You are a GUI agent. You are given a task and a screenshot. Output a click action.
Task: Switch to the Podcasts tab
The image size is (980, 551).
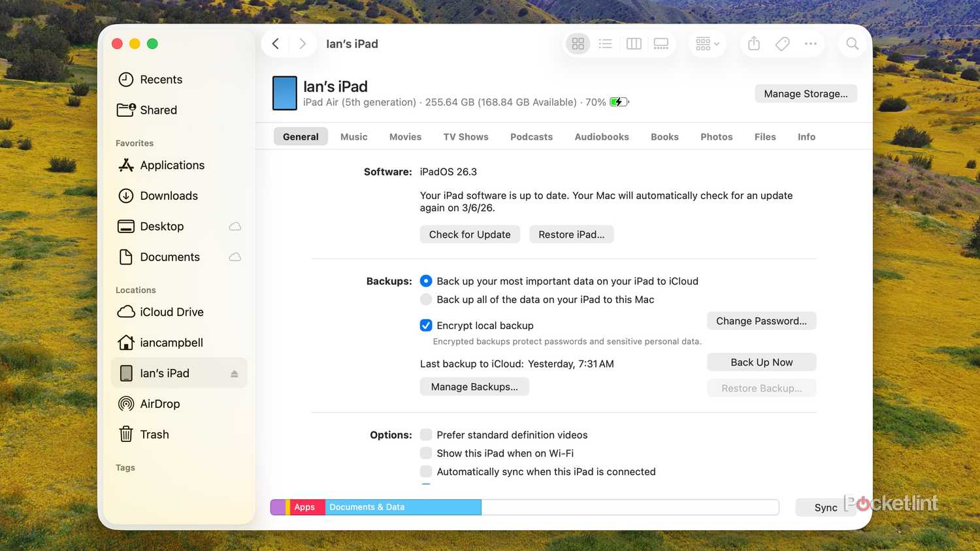531,136
